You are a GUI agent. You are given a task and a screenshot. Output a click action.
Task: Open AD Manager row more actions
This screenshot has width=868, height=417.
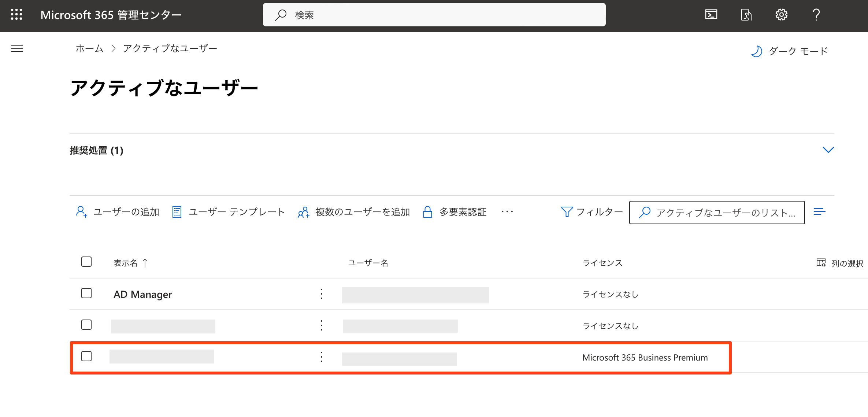pos(322,294)
